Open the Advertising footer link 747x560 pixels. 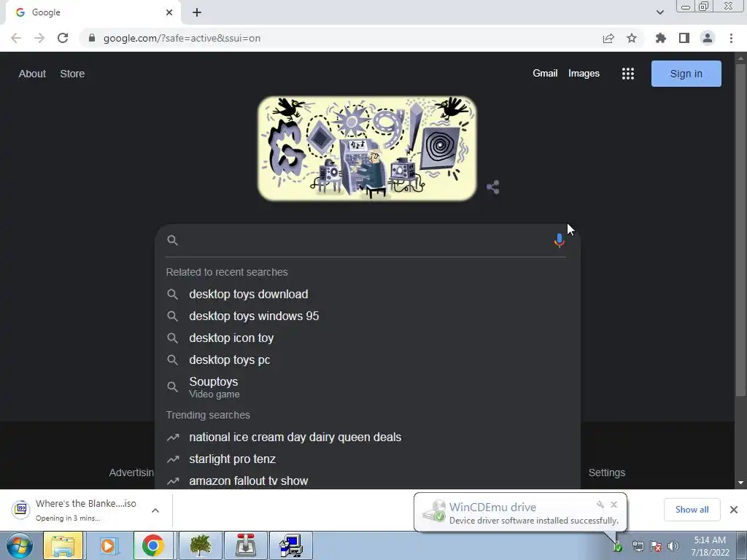tap(131, 472)
